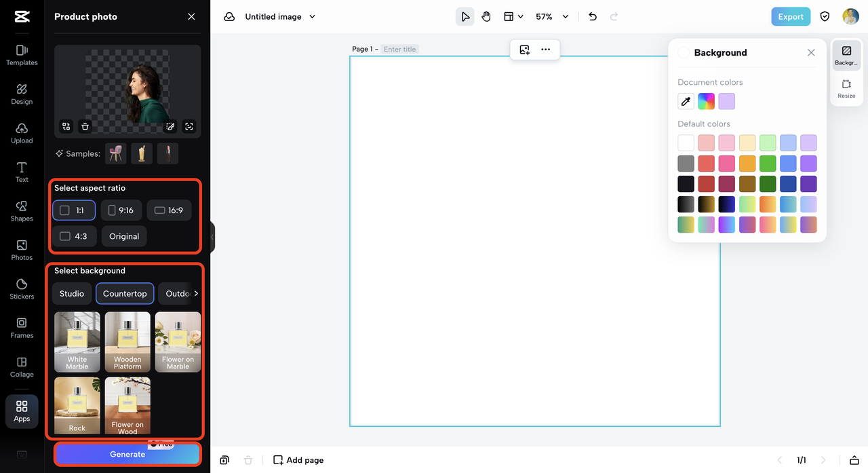The height and width of the screenshot is (473, 868).
Task: Choose the 9:16 aspect ratio
Action: pyautogui.click(x=121, y=210)
